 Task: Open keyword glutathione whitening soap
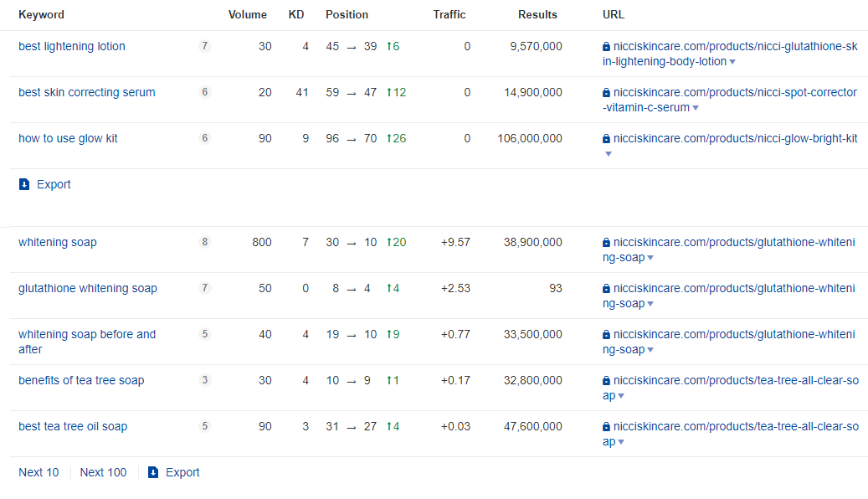pyautogui.click(x=88, y=289)
